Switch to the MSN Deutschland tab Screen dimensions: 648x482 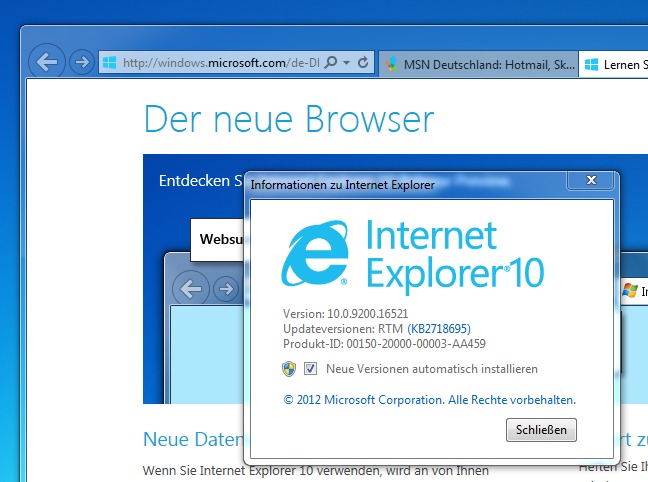click(480, 64)
